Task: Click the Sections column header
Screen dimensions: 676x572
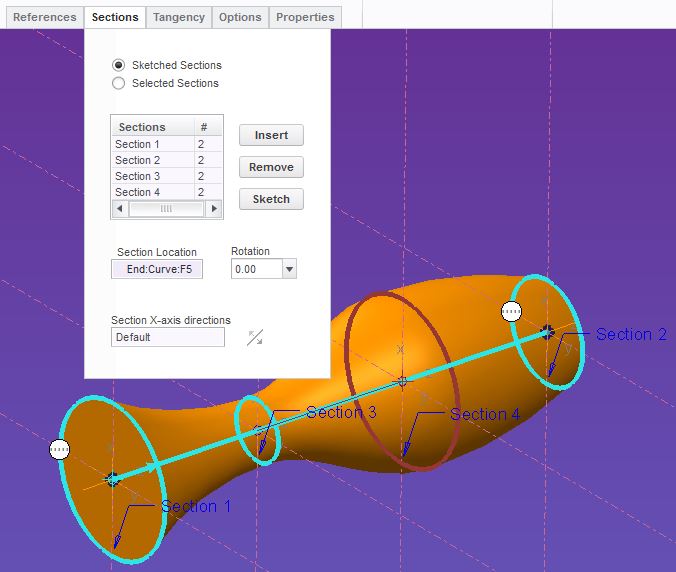Action: pos(153,127)
